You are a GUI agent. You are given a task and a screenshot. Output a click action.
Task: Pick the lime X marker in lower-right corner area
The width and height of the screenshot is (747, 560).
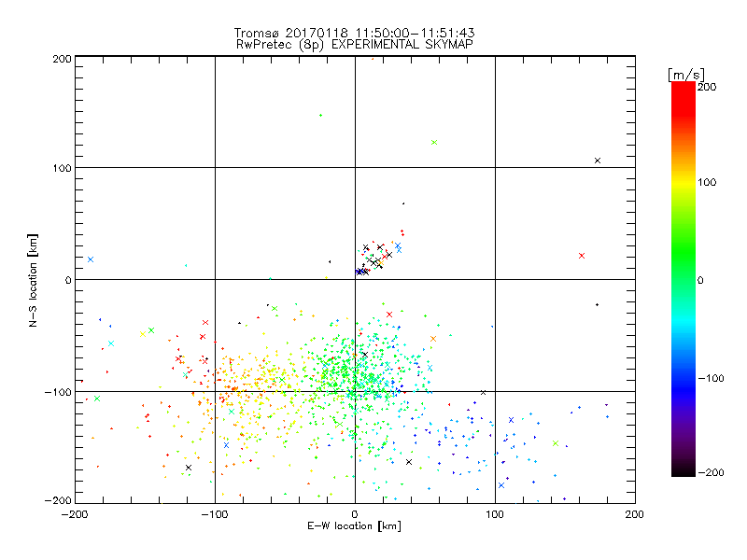(556, 443)
